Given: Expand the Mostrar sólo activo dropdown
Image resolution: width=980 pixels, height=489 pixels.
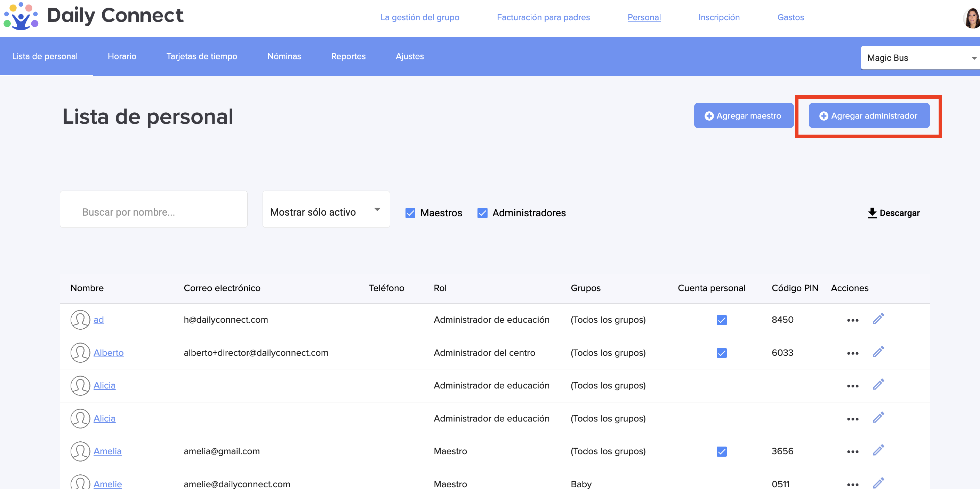Looking at the screenshot, I should 326,210.
